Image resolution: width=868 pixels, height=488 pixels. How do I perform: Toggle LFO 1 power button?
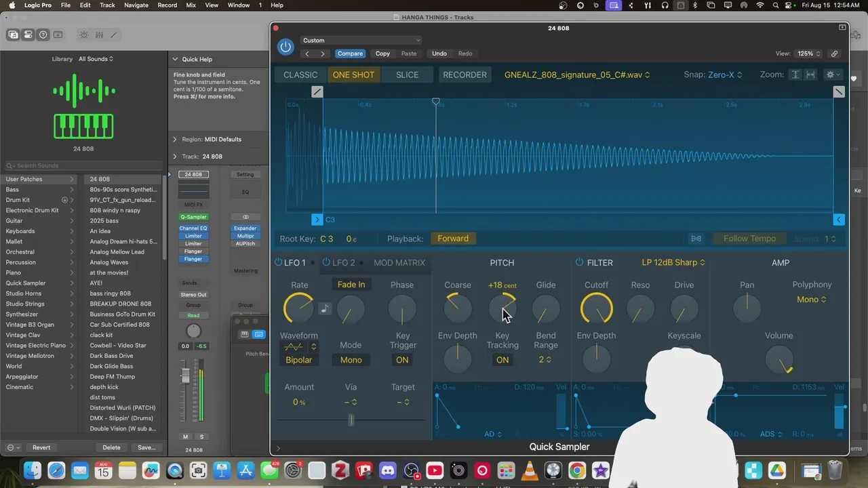tap(278, 262)
